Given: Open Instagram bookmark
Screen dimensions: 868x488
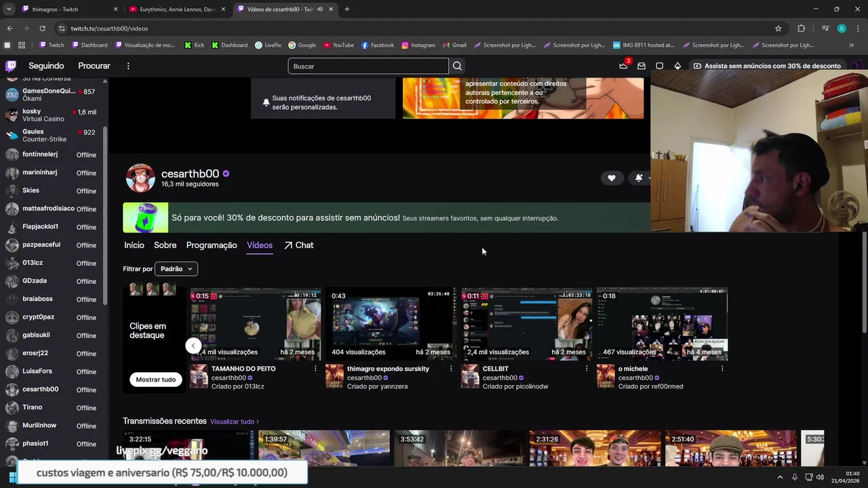Looking at the screenshot, I should pos(418,45).
